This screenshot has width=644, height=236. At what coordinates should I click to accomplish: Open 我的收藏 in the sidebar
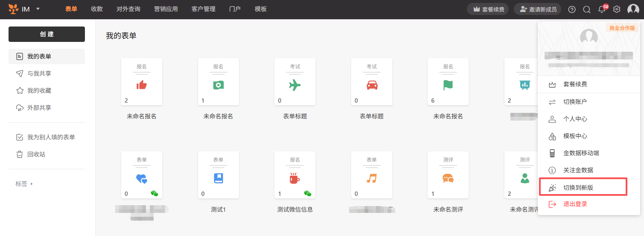[39, 91]
